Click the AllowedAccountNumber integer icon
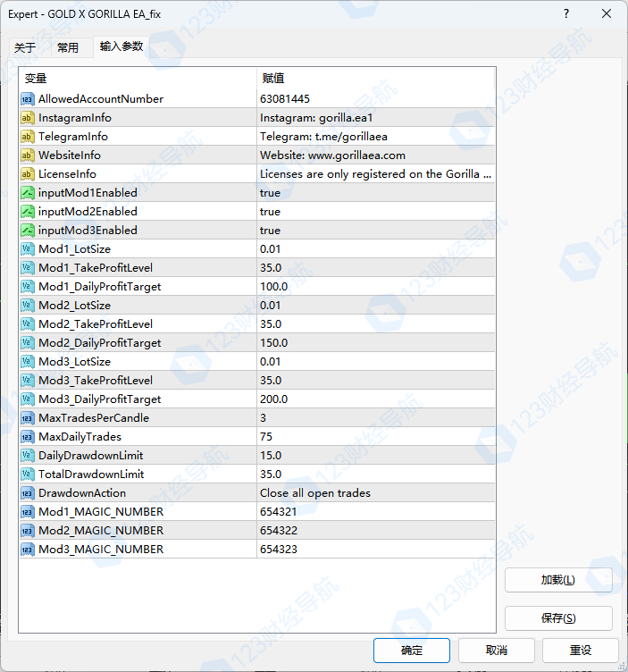Screen dimensions: 628x672 (28, 99)
